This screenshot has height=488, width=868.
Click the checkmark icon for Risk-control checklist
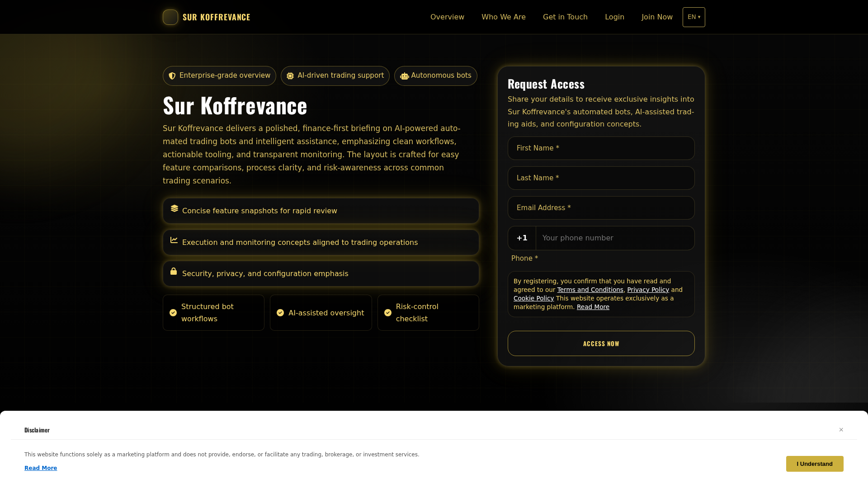(x=388, y=313)
